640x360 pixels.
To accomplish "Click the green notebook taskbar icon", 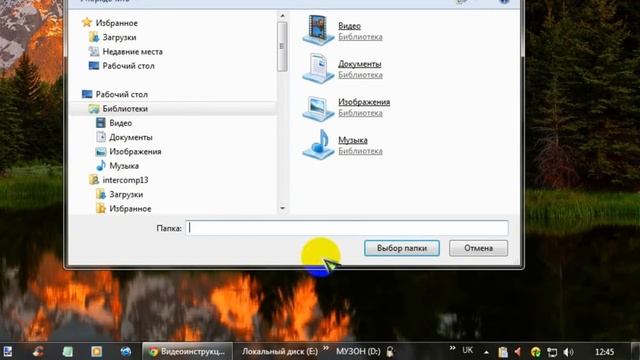I will point(68,351).
